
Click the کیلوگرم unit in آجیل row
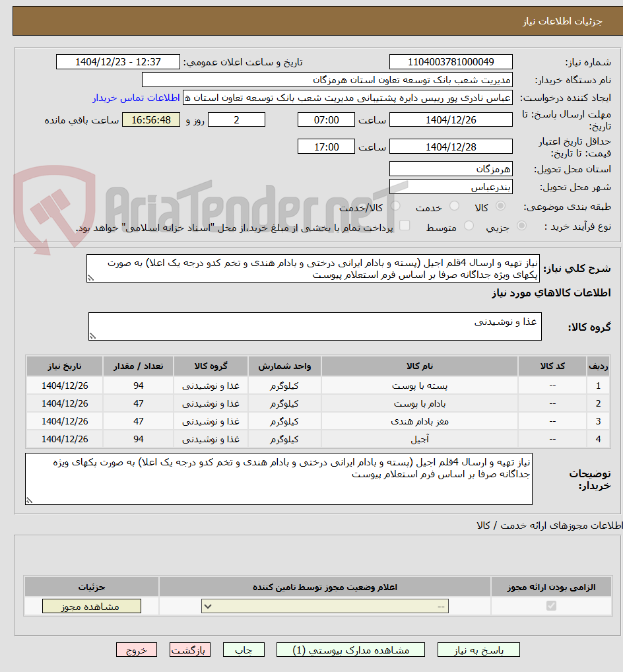(x=284, y=439)
